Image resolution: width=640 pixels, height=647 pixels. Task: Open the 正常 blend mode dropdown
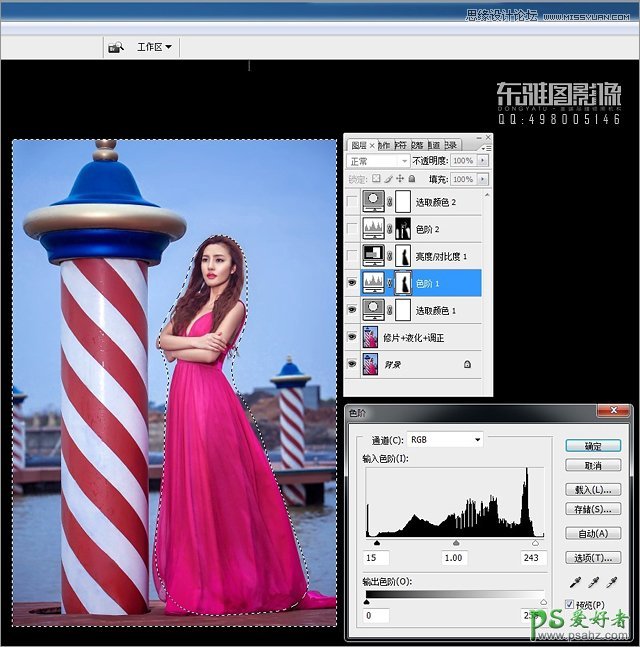(378, 161)
